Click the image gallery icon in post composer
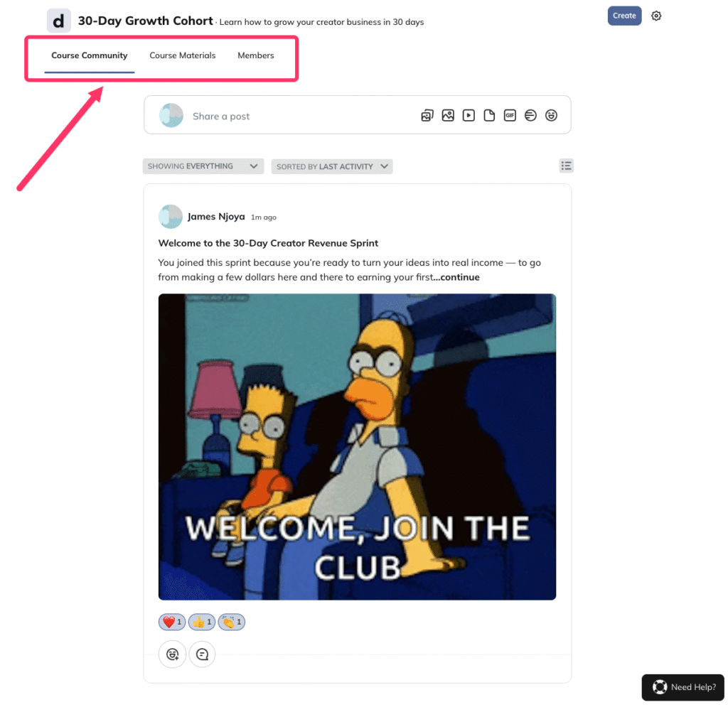Screen dimensions: 728x707 [x=427, y=116]
